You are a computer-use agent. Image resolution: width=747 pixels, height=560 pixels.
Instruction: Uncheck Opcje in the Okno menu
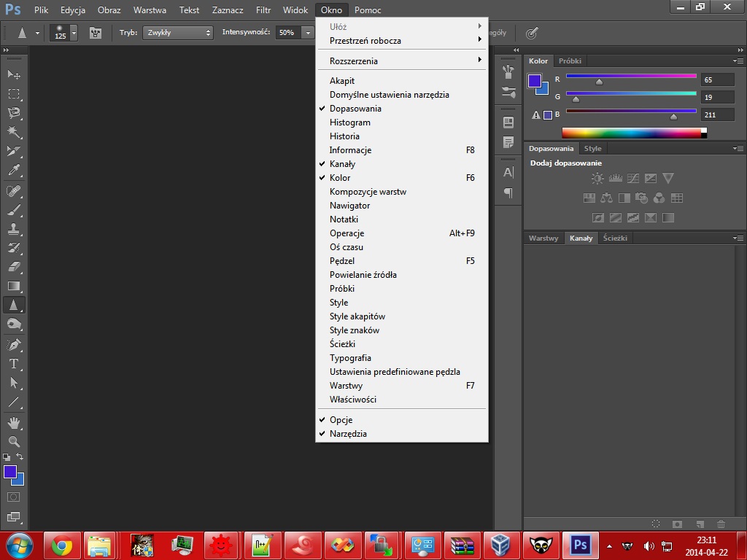click(x=402, y=420)
